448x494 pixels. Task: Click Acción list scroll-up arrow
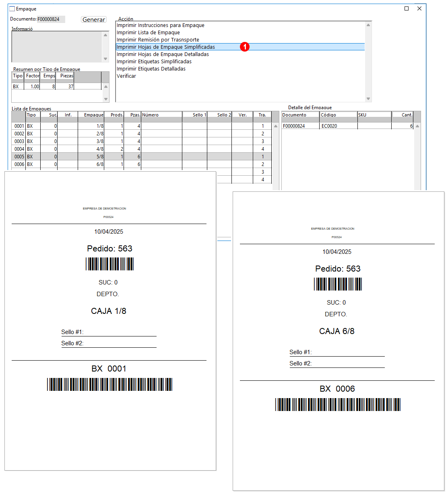pyautogui.click(x=368, y=25)
